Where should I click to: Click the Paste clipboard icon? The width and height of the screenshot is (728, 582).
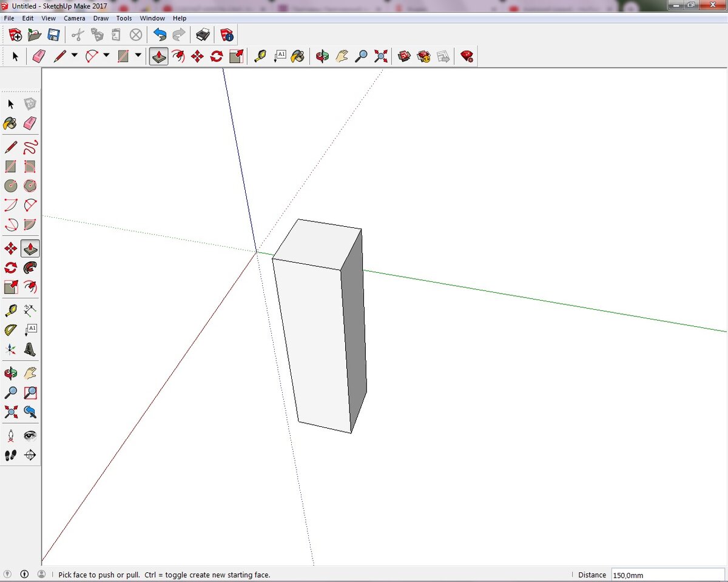116,35
